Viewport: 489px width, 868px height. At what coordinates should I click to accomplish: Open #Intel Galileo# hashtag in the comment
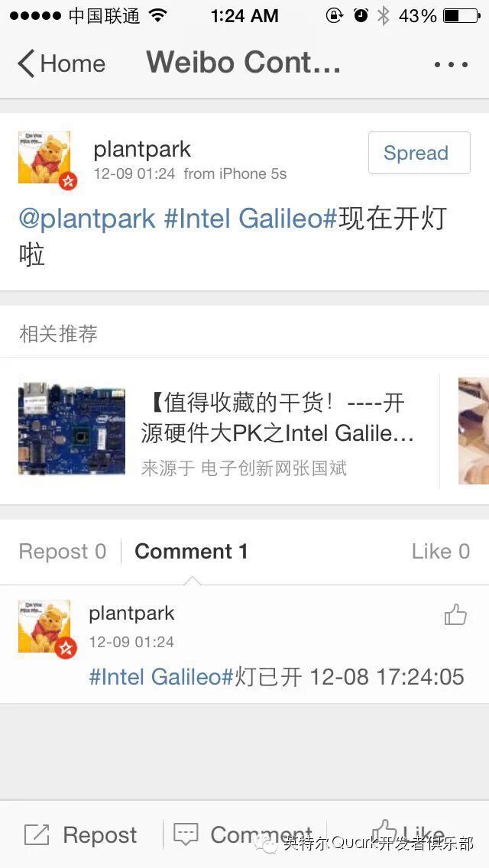click(162, 677)
